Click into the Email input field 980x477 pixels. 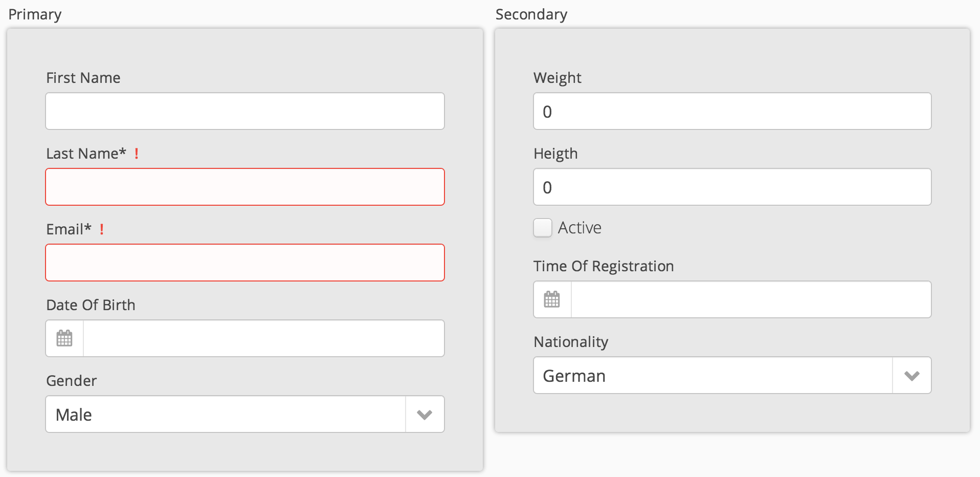[245, 263]
